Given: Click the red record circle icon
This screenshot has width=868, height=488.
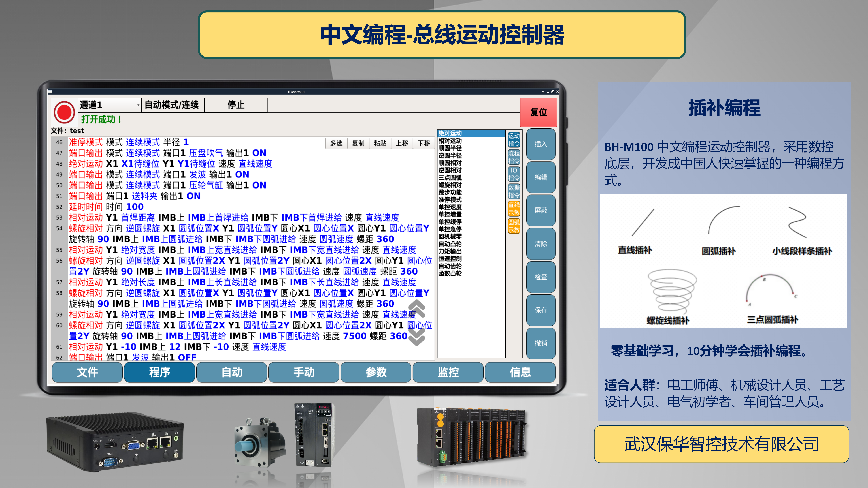Looking at the screenshot, I should tap(64, 112).
